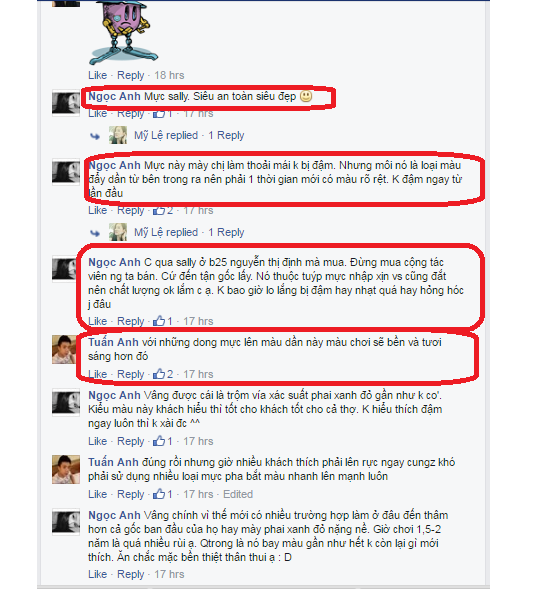Expand second 'Mỹ Lệ replied · 1 Reply' thread
Viewport: 550px width, 589px height.
click(x=189, y=232)
